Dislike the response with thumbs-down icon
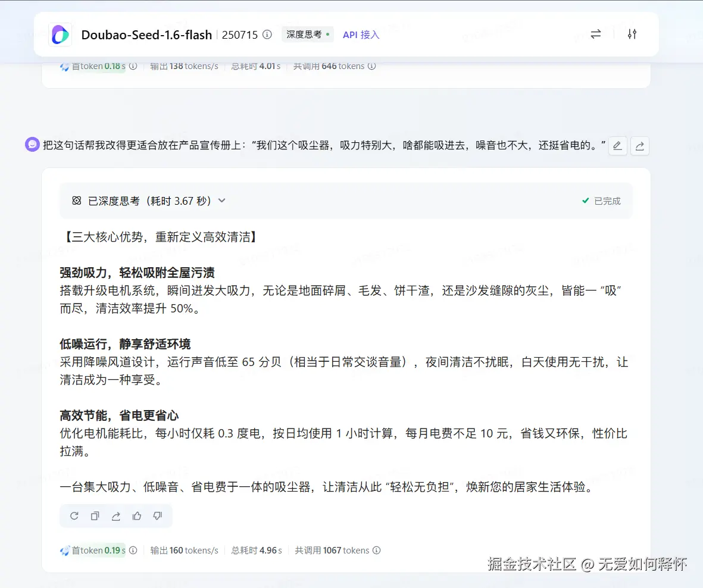Screen dimensions: 703x588 point(157,516)
